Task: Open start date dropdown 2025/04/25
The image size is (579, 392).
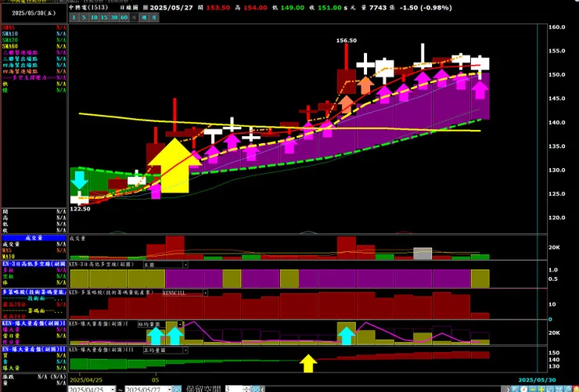Action: point(113,390)
